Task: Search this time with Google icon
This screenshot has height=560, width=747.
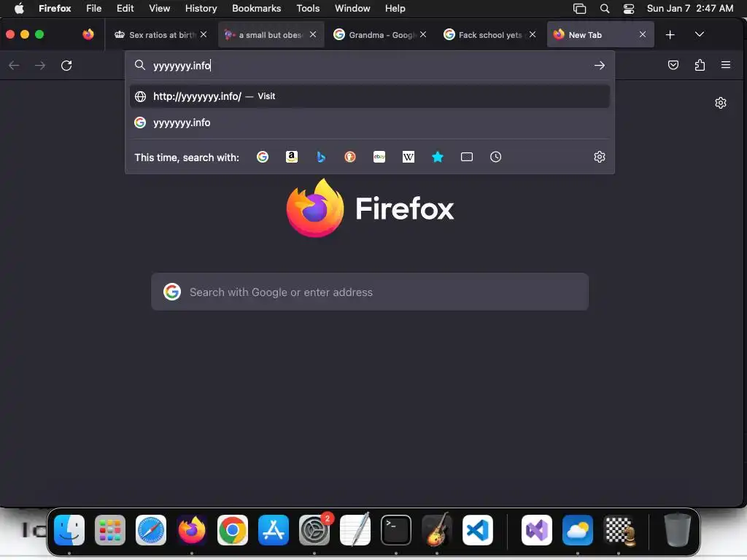Action: pyautogui.click(x=263, y=157)
